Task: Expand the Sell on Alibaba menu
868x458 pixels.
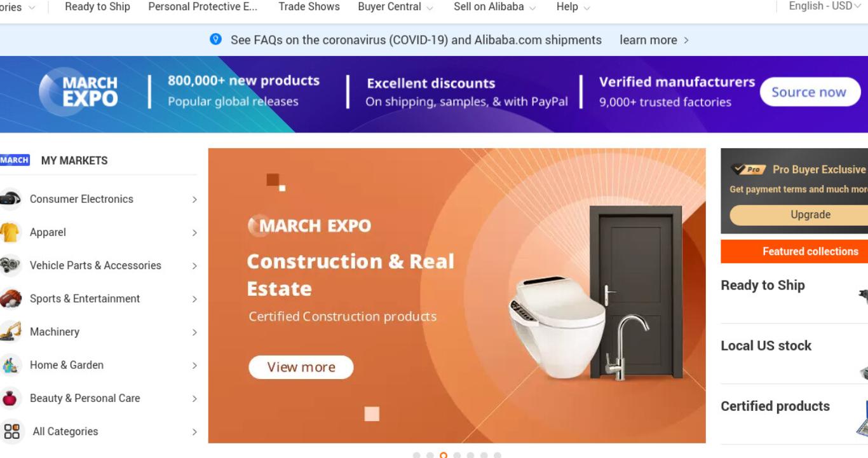Action: pyautogui.click(x=494, y=7)
